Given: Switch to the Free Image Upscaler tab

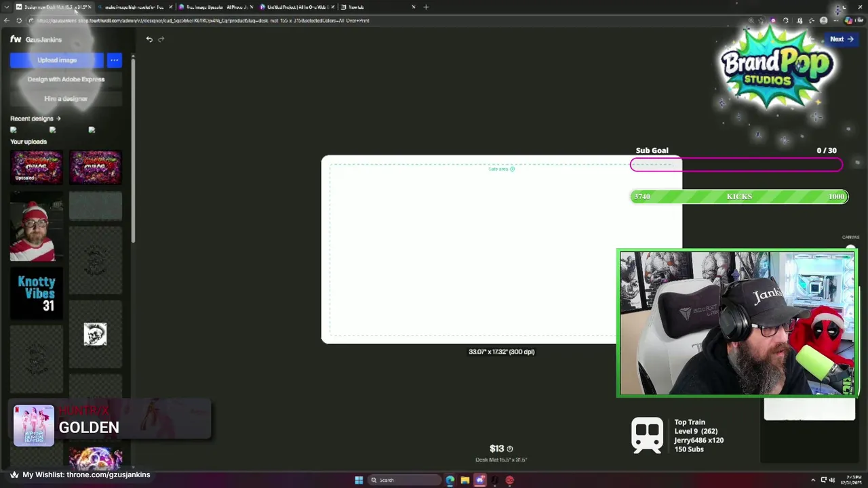Looking at the screenshot, I should pos(215,7).
